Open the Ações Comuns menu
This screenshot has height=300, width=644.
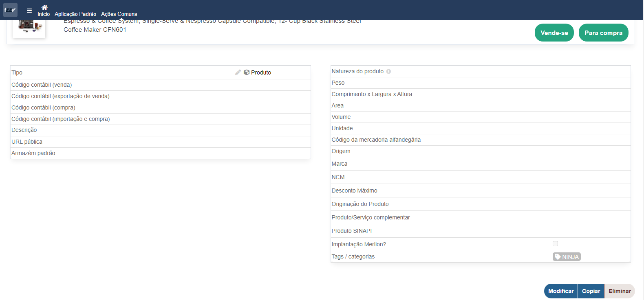pyautogui.click(x=119, y=14)
